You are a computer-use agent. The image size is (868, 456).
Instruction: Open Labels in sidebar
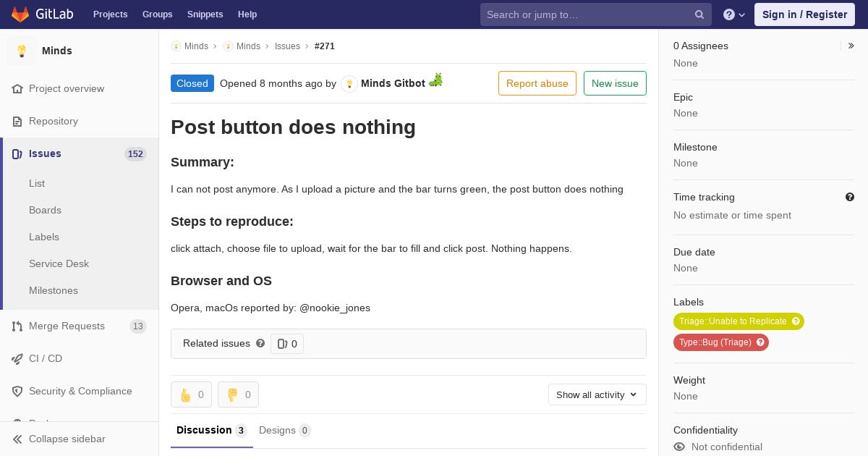[x=44, y=237]
